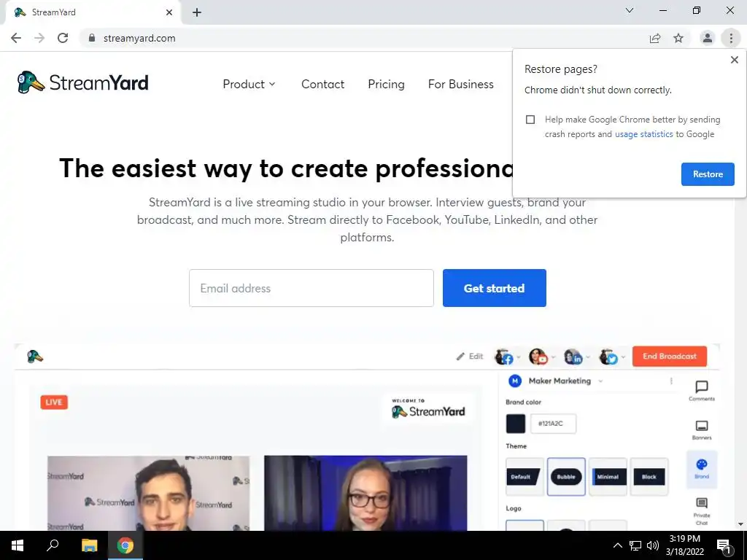Click the small duck logo in studio preview
The image size is (747, 560).
(x=35, y=357)
